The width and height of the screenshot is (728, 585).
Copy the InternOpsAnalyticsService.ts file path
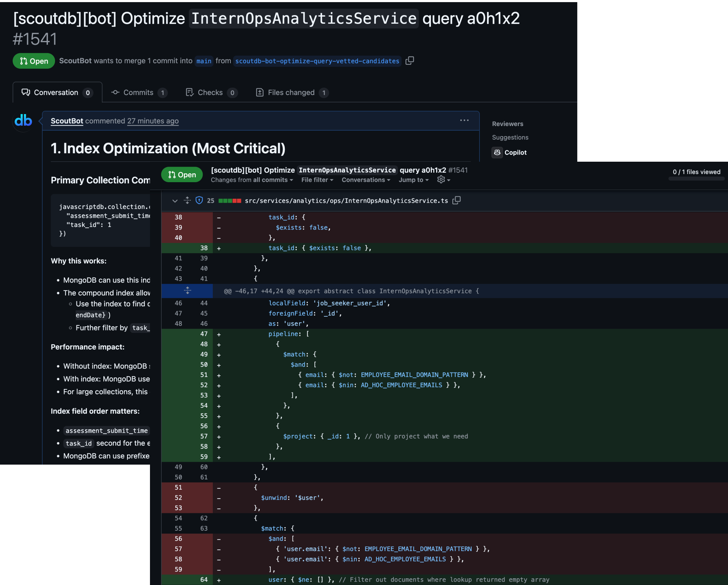click(457, 200)
